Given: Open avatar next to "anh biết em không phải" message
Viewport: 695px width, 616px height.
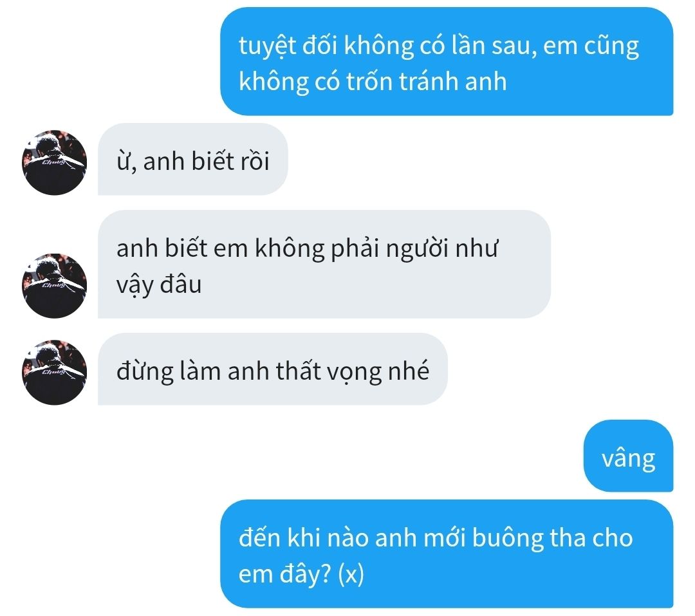Looking at the screenshot, I should [x=54, y=286].
